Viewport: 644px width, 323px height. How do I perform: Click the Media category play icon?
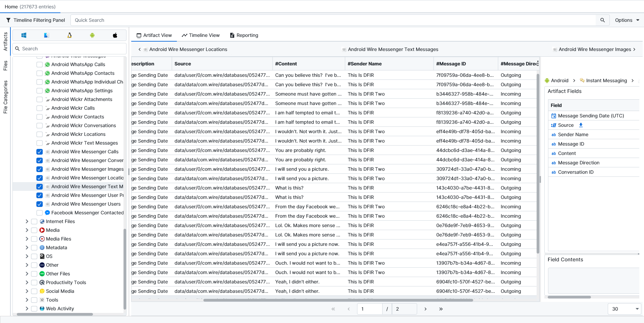click(x=42, y=230)
